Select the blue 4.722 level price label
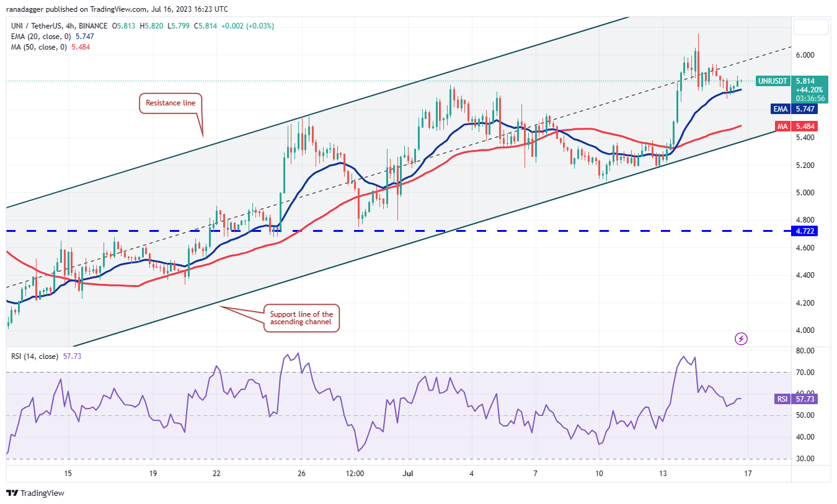Viewport: 837px width, 504px height. click(805, 231)
